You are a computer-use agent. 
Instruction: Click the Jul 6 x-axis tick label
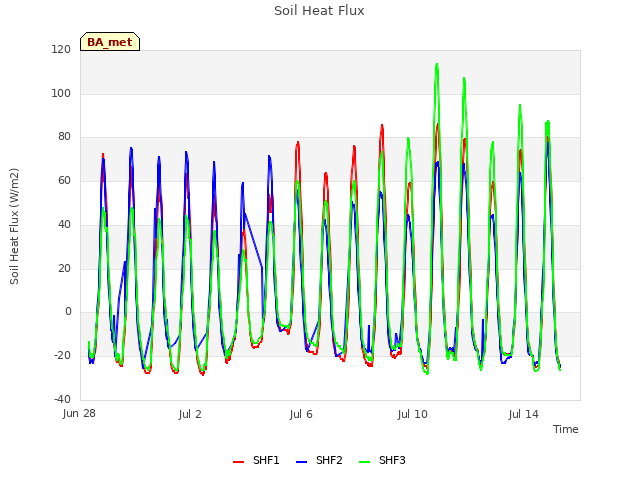(301, 415)
